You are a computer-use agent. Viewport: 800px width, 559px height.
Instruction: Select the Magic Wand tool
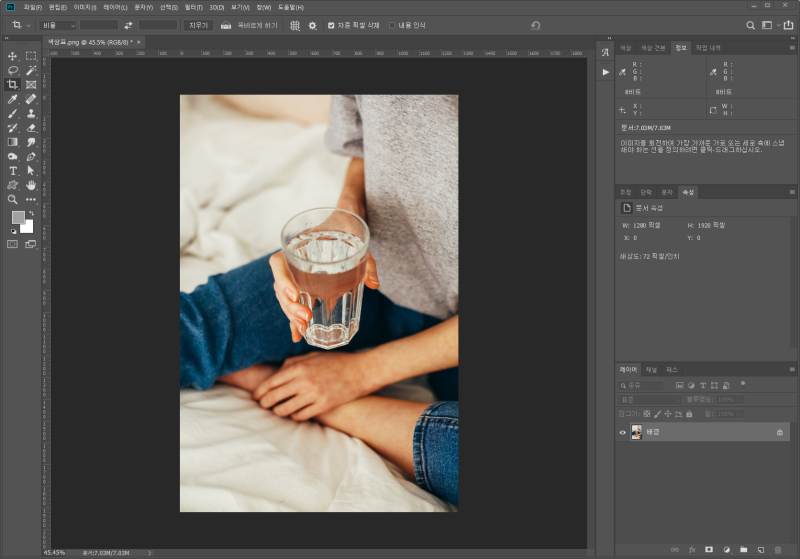[x=31, y=70]
